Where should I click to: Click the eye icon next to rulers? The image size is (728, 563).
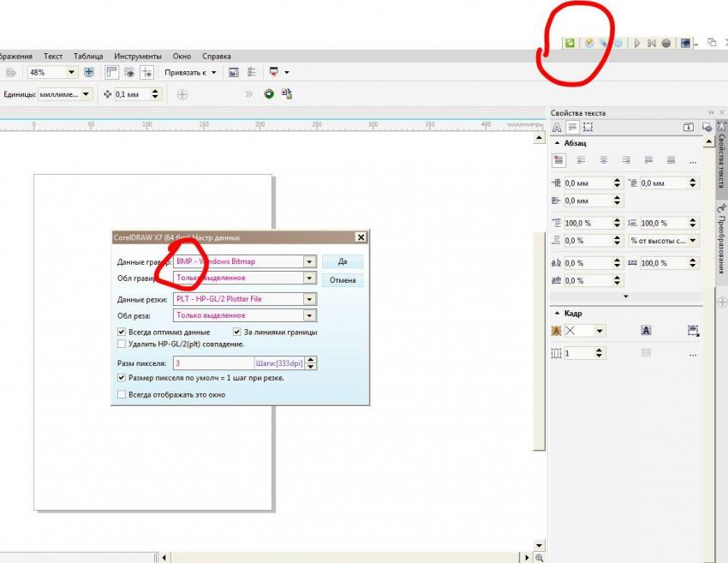[129, 73]
